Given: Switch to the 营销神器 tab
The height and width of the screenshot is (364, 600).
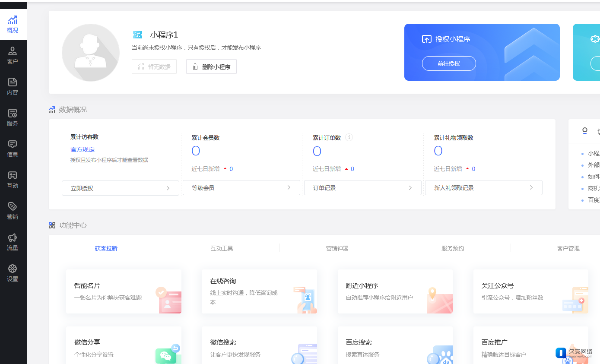Looking at the screenshot, I should point(337,248).
